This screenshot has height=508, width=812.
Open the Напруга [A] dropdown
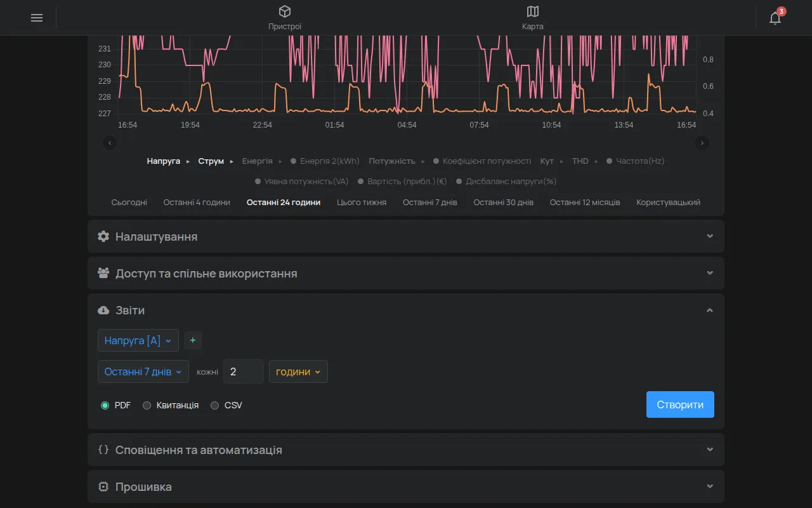pos(138,340)
